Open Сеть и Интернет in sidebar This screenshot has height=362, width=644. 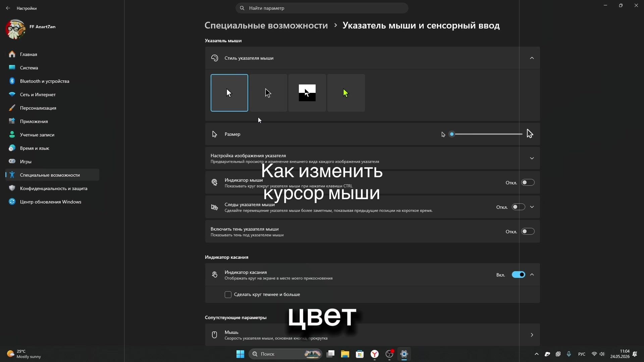[x=52, y=95]
